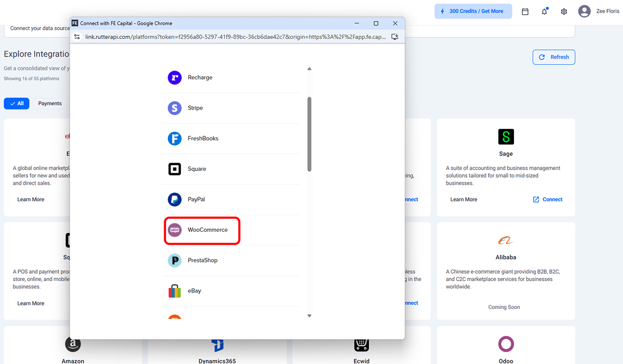Viewport: 623px width, 364px height.
Task: Select the All filter tab
Action: coord(17,104)
